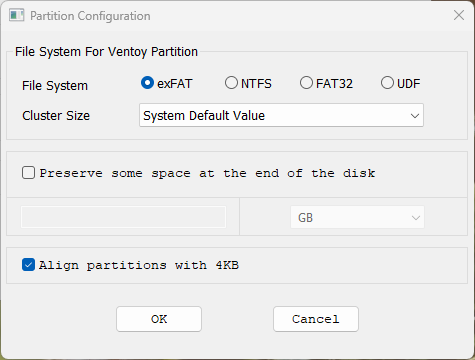The image size is (475, 360).
Task: Uncheck the Align partitions with 4KB checkbox
Action: click(28, 265)
